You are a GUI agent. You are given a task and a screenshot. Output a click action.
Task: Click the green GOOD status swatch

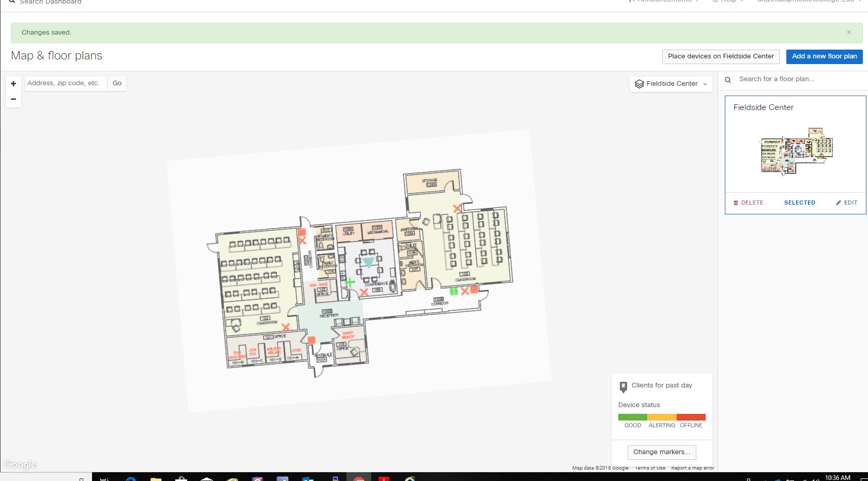point(632,417)
